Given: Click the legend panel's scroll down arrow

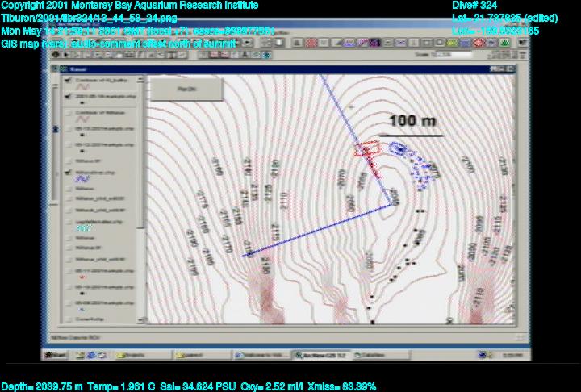Looking at the screenshot, I should pos(142,325).
